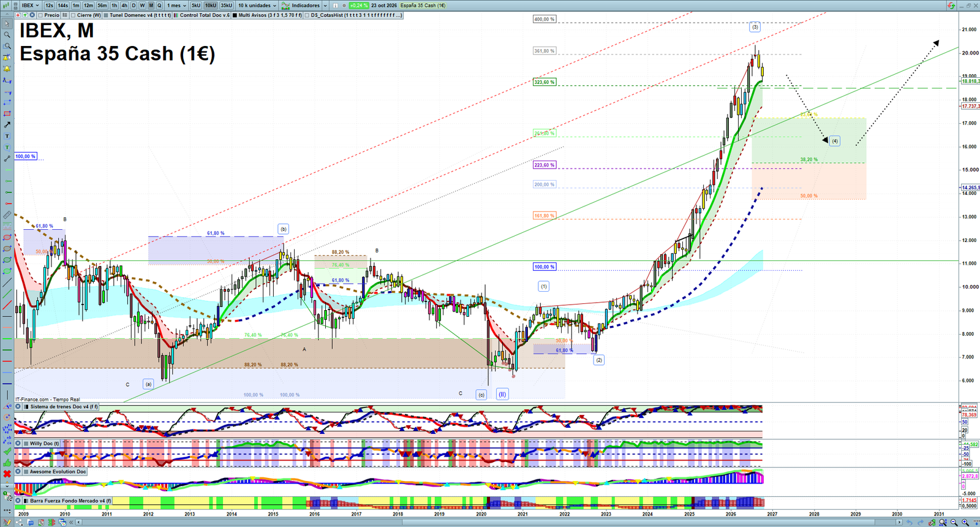Select the arrow pointer tool

coord(7,24)
